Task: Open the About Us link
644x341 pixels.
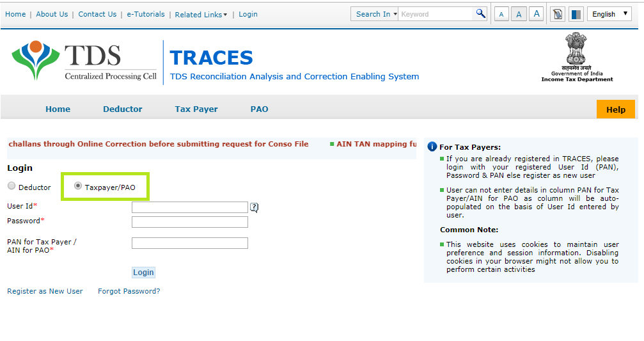Action: [x=52, y=14]
